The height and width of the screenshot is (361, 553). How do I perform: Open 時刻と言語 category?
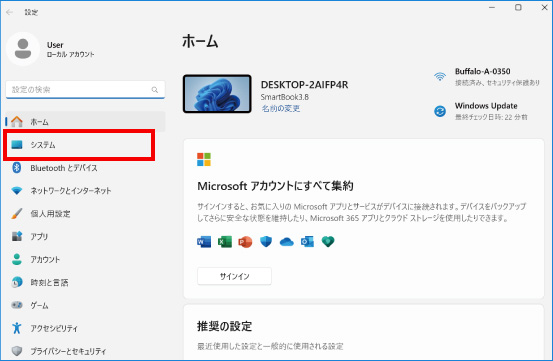[x=85, y=282]
